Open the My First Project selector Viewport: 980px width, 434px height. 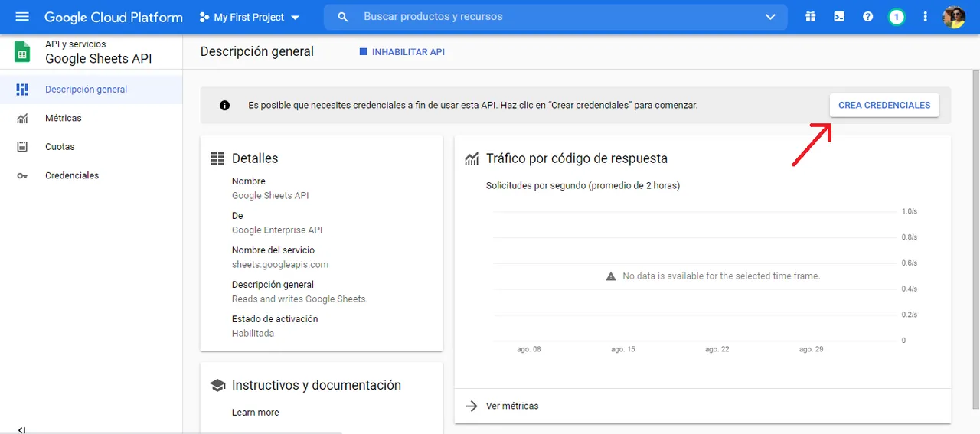(x=250, y=17)
